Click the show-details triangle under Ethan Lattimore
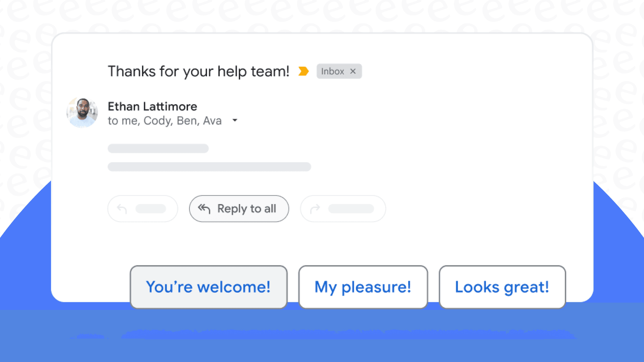Image resolution: width=644 pixels, height=362 pixels. point(235,121)
